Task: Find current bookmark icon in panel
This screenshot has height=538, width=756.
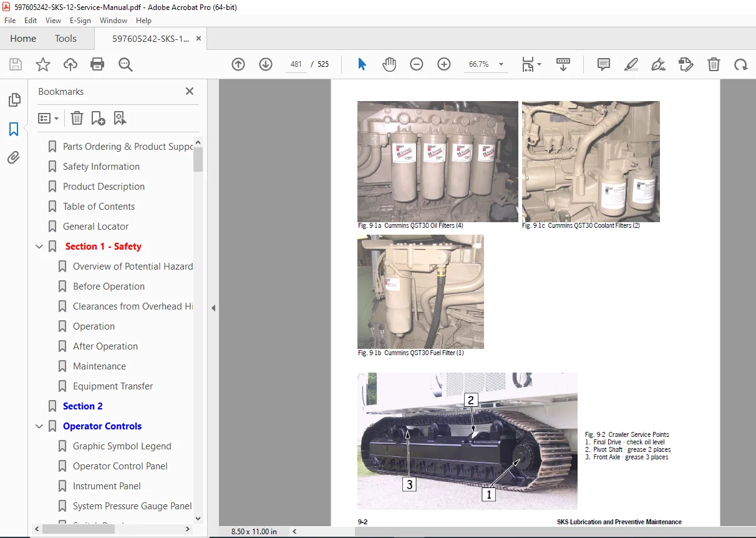Action: pyautogui.click(x=120, y=118)
